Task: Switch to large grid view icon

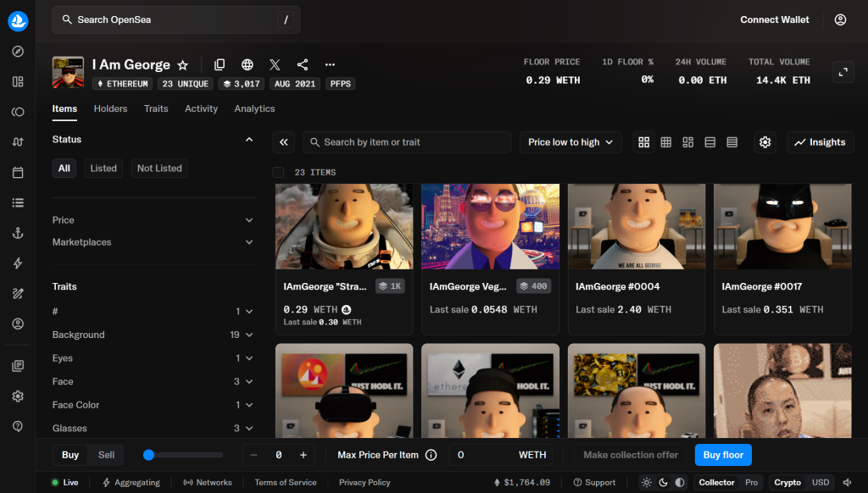Action: point(644,142)
